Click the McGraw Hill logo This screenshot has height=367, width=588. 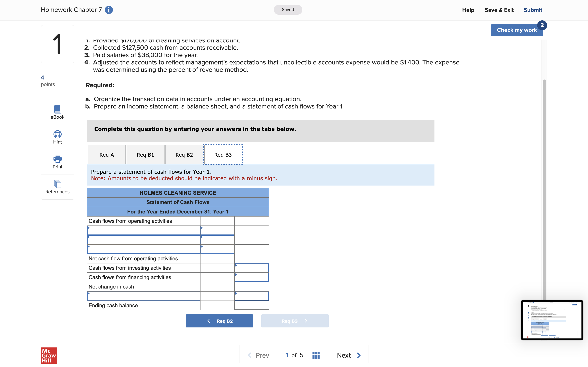point(49,355)
